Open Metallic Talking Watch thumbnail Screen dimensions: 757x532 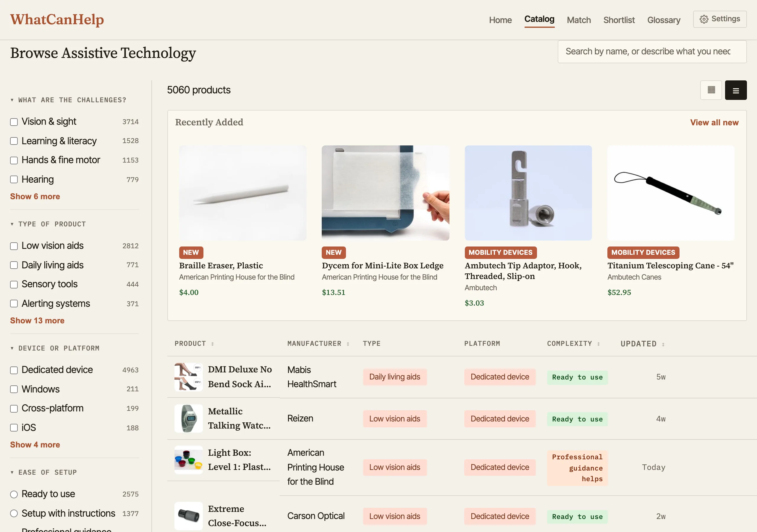coord(188,418)
